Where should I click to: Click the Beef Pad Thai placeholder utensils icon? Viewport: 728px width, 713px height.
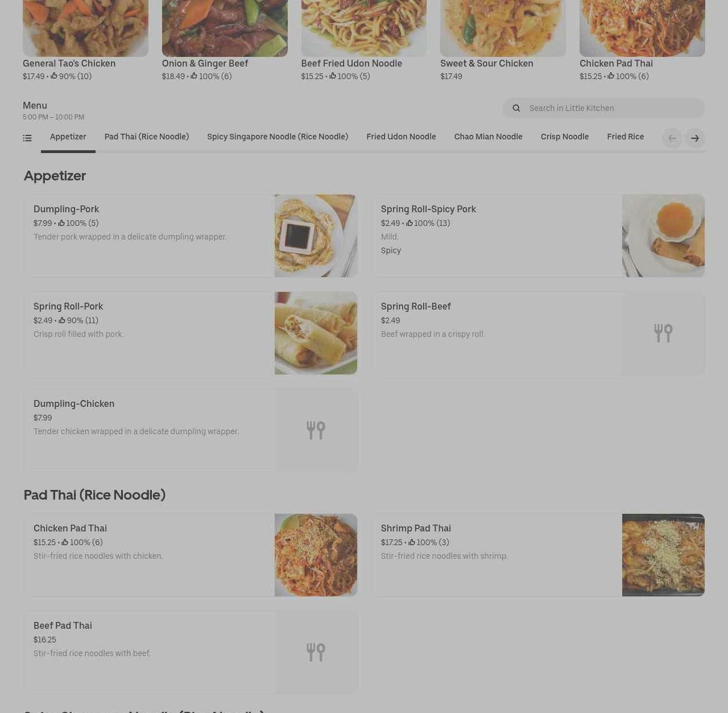click(x=316, y=652)
